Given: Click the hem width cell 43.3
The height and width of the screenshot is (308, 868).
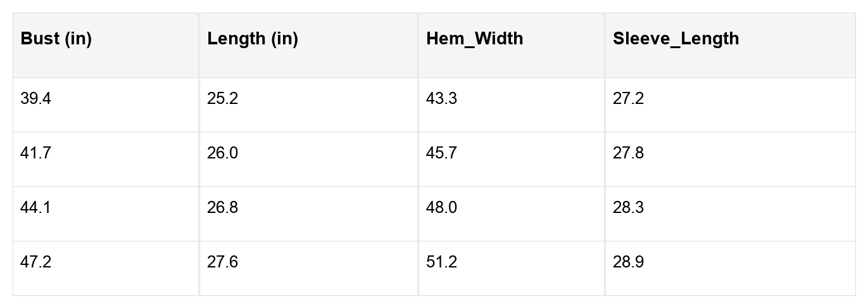Looking at the screenshot, I should point(441,99).
